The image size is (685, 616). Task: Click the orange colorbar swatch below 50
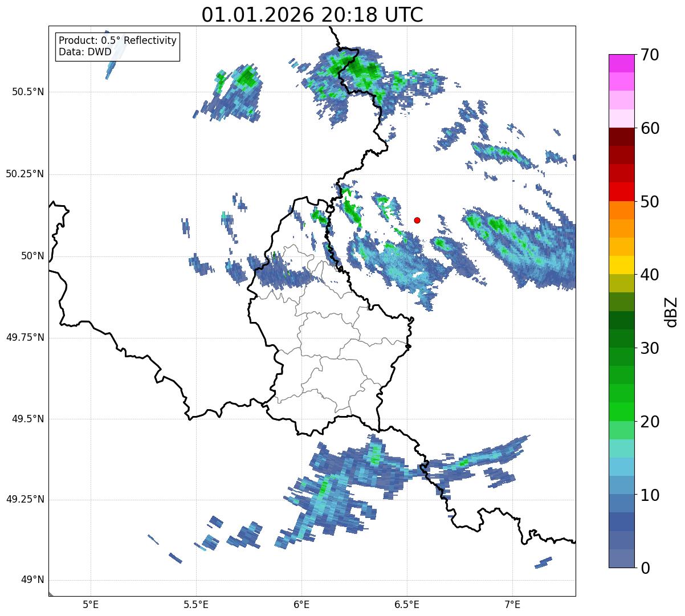[622, 210]
